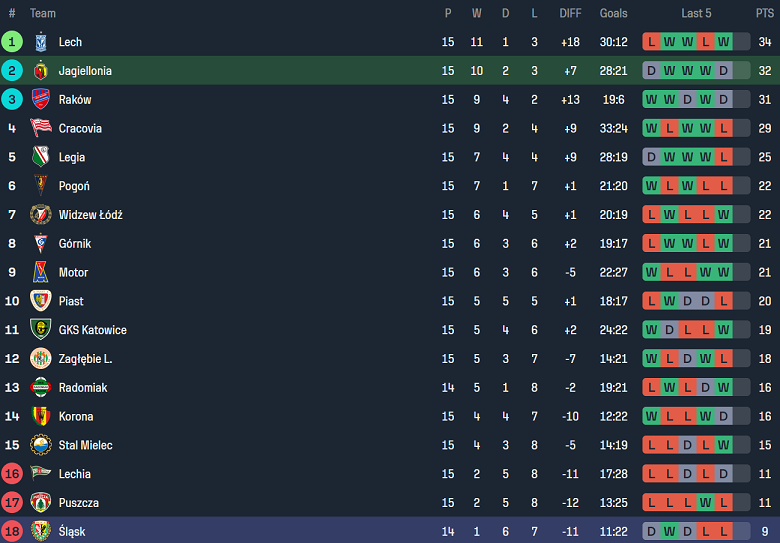Click Lech's most recent form result
Screen dimensions: 780x543
point(724,42)
